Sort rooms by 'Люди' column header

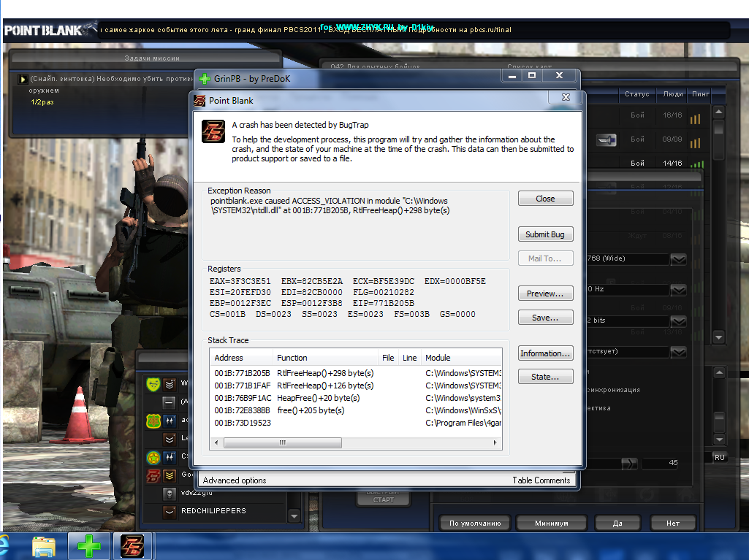[672, 94]
